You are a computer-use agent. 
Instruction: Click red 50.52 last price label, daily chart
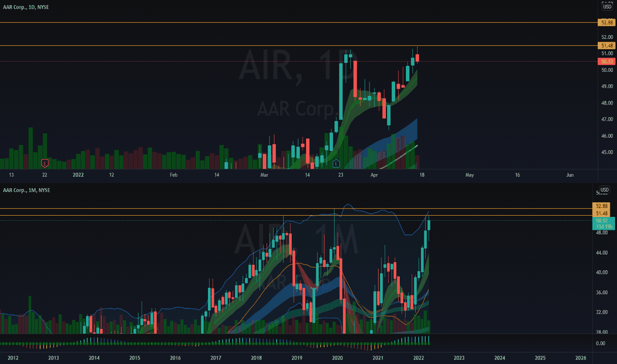pos(606,62)
